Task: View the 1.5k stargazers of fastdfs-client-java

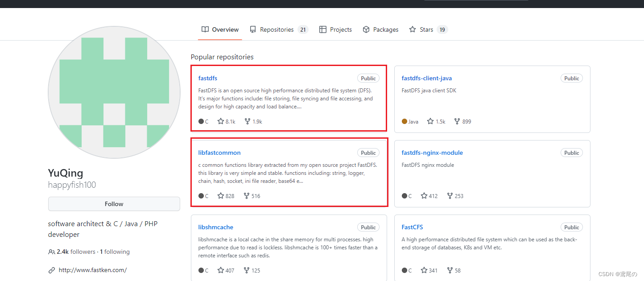Action: pos(436,121)
